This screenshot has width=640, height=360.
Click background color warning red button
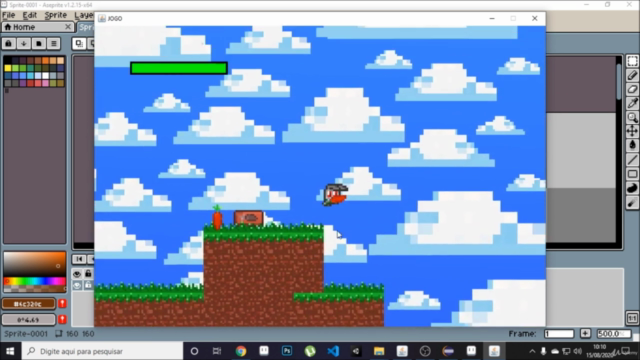(62, 320)
